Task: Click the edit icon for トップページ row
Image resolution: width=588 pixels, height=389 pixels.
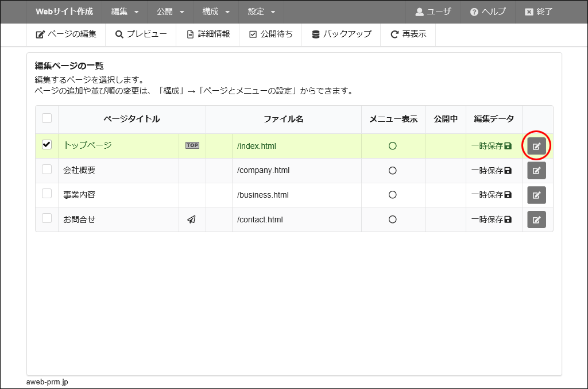Action: click(x=536, y=146)
